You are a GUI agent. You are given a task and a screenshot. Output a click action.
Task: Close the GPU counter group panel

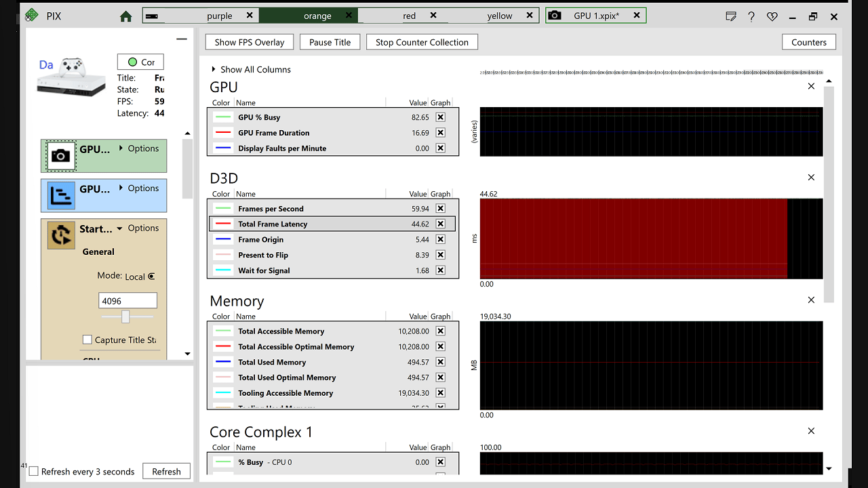point(811,87)
